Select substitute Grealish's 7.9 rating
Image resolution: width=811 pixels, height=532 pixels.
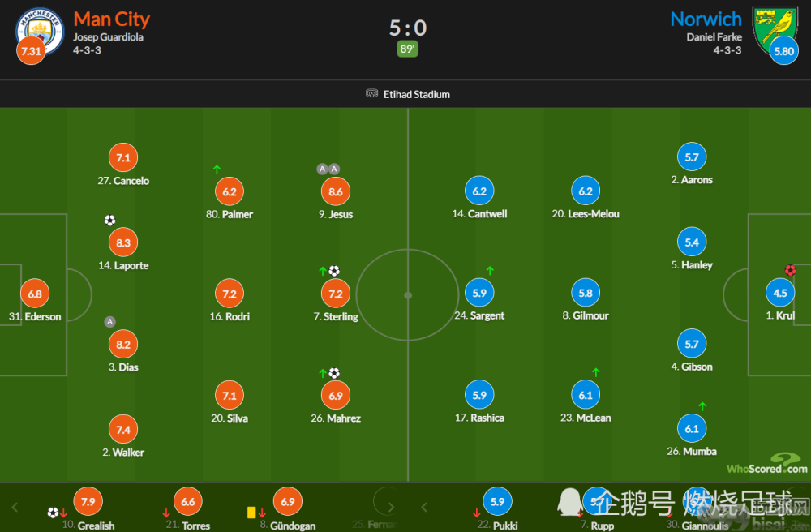click(88, 501)
